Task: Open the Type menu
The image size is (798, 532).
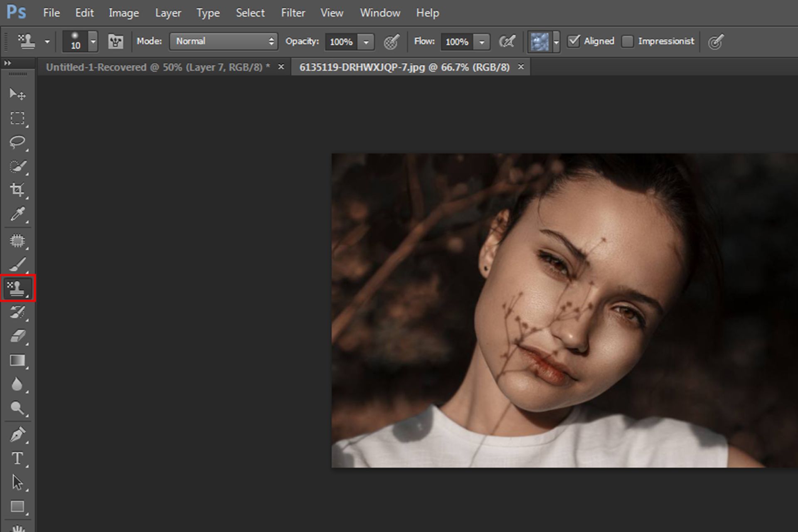Action: 208,13
